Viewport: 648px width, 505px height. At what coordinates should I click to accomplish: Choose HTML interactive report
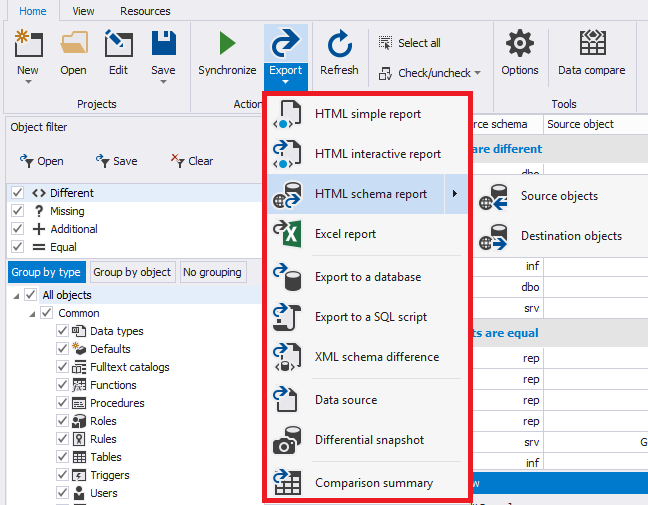click(x=367, y=154)
